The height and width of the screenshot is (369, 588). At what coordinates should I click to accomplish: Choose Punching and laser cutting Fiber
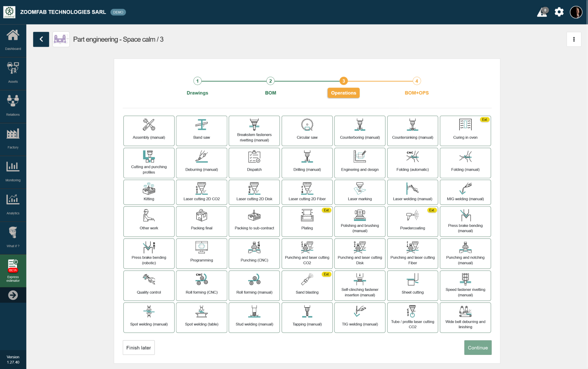click(413, 254)
